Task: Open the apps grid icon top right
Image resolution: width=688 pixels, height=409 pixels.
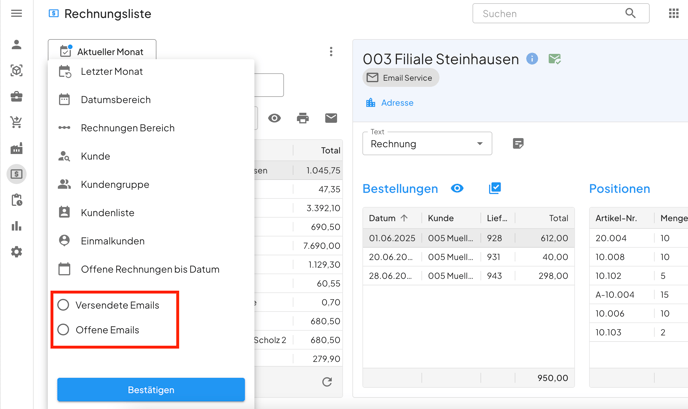Action: click(x=673, y=14)
